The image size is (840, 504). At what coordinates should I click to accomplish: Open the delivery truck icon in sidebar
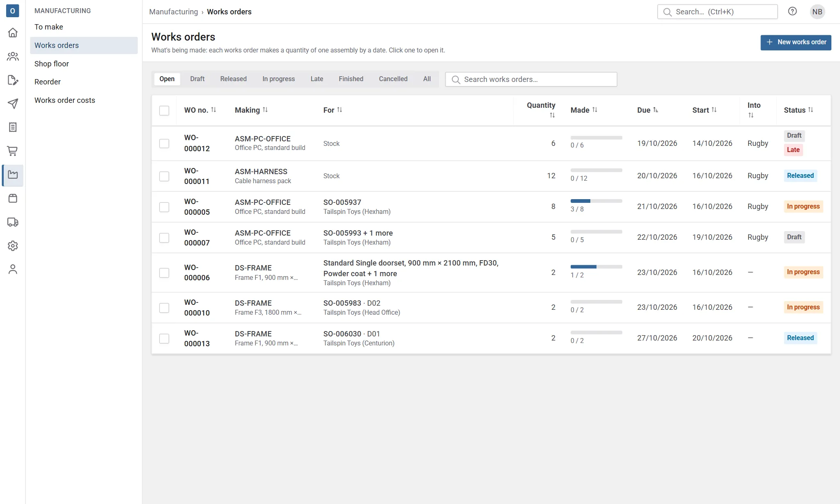coord(13,222)
